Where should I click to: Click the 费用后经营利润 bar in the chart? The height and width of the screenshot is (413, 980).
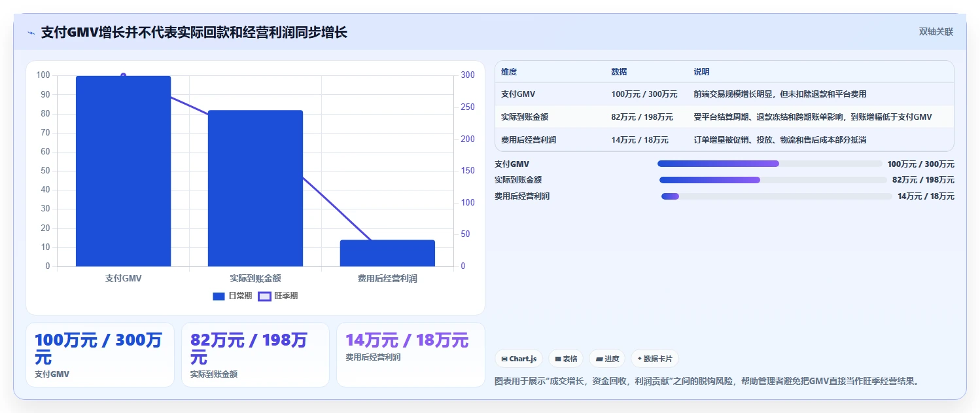click(x=387, y=253)
